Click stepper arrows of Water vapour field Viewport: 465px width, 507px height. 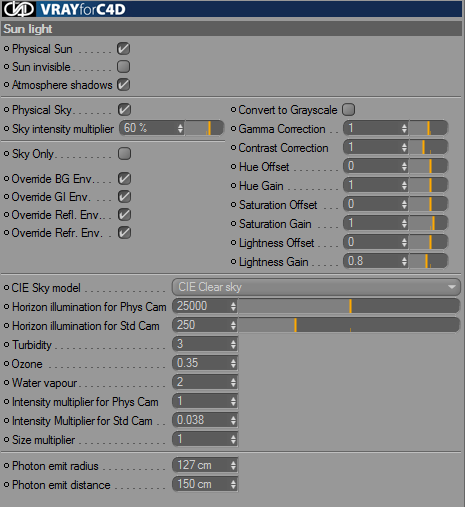click(x=233, y=382)
